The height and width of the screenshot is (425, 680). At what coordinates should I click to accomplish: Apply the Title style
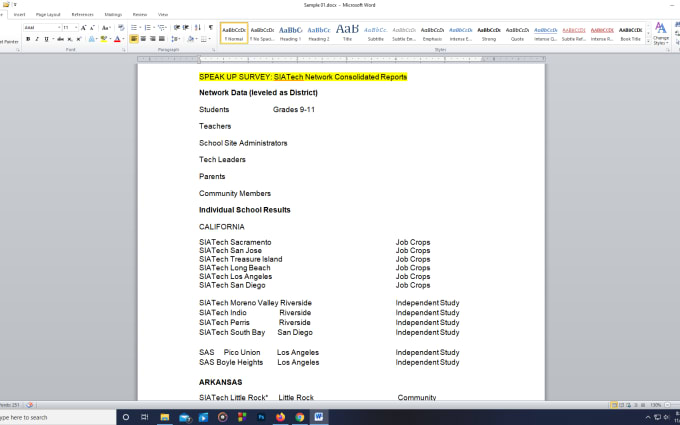coord(347,33)
